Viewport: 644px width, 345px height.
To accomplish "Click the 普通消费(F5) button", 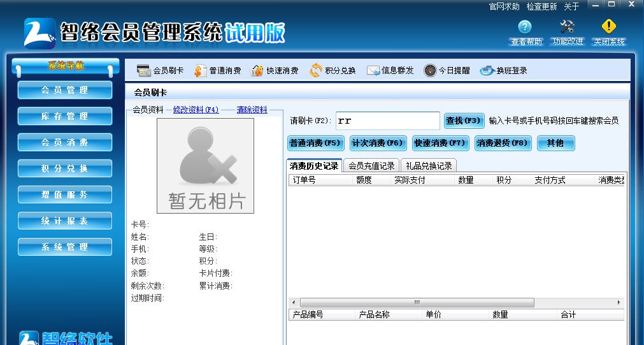I will point(315,143).
